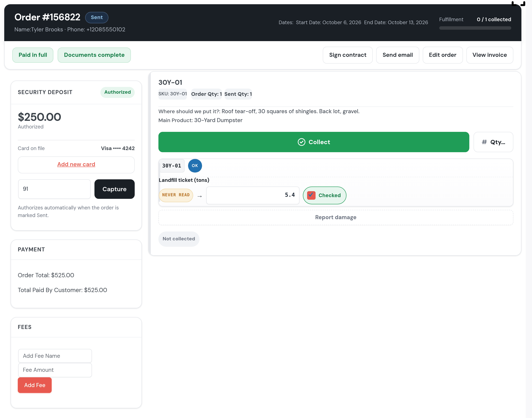Click the Add new card link
The width and height of the screenshot is (532, 418).
pos(76,164)
